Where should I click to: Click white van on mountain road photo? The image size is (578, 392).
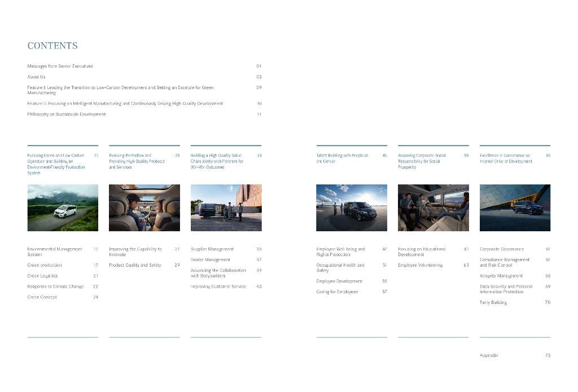click(63, 208)
